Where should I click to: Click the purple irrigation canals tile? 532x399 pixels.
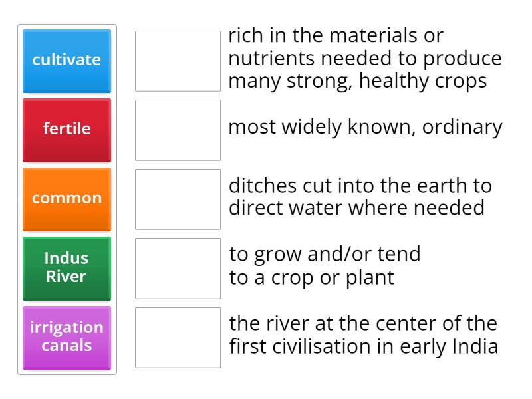coord(66,337)
